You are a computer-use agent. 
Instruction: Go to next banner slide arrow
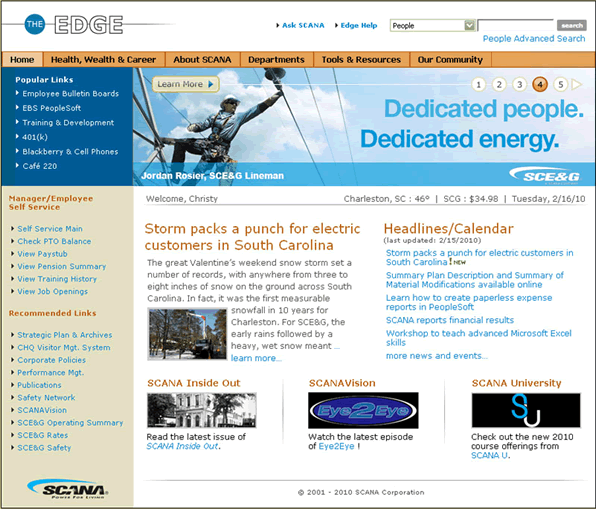pos(577,84)
